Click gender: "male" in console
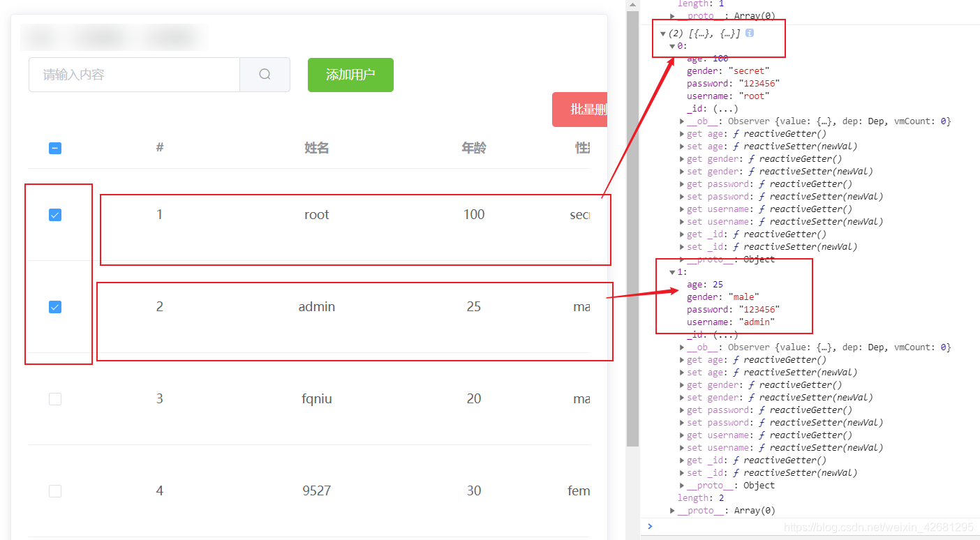 coord(722,297)
